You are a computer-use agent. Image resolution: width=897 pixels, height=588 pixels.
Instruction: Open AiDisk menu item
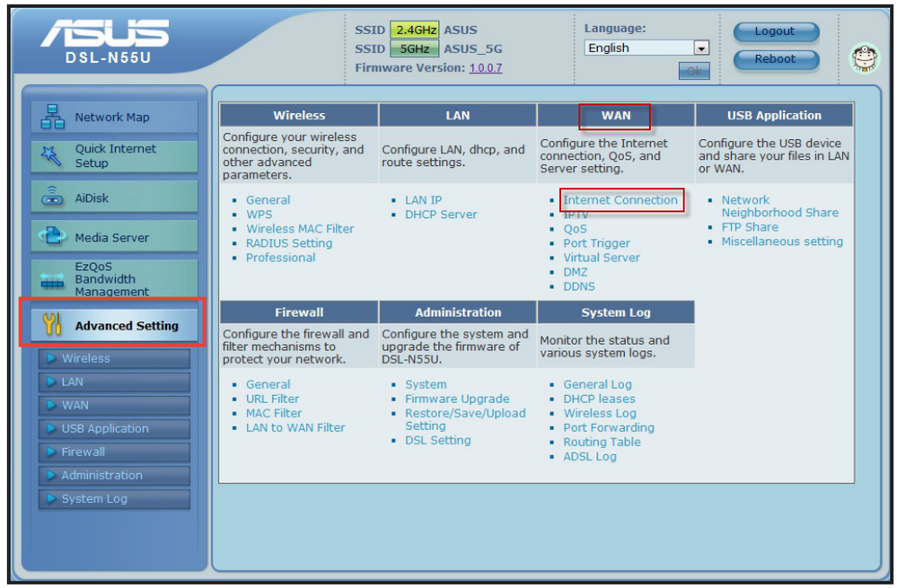(x=114, y=197)
